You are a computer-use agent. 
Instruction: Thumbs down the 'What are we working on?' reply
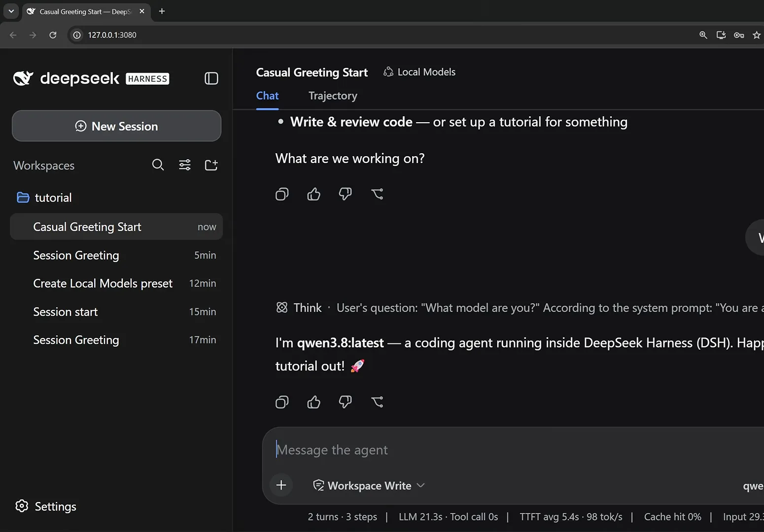[x=345, y=194]
